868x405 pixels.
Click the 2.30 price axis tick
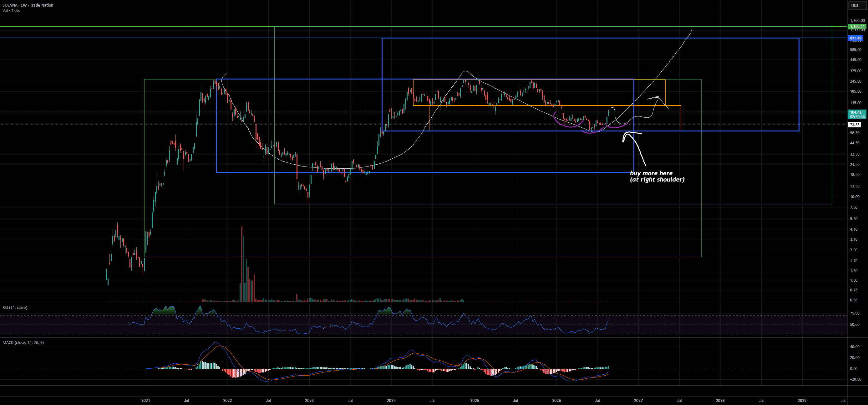pyautogui.click(x=854, y=250)
